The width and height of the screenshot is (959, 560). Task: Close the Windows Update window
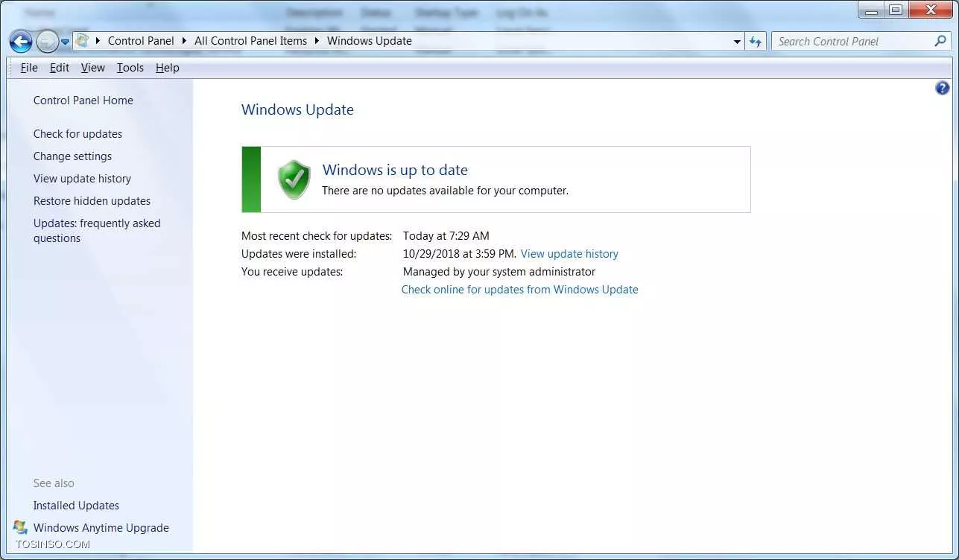pos(930,10)
